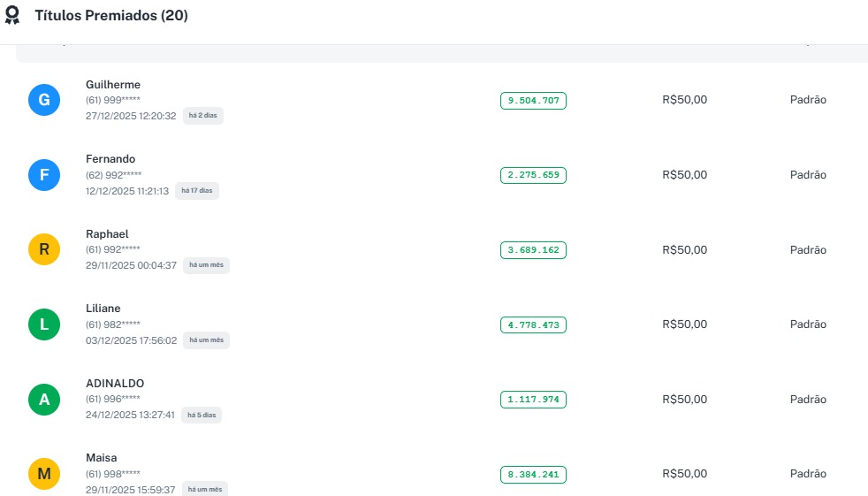Click Guilherme's blue G avatar
The width and height of the screenshot is (868, 496).
point(44,100)
